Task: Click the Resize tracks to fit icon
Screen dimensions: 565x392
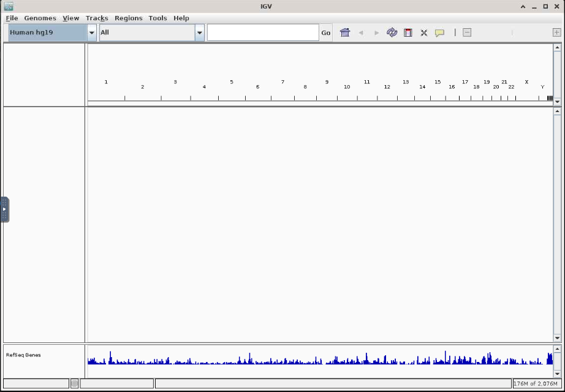Action: [x=424, y=32]
